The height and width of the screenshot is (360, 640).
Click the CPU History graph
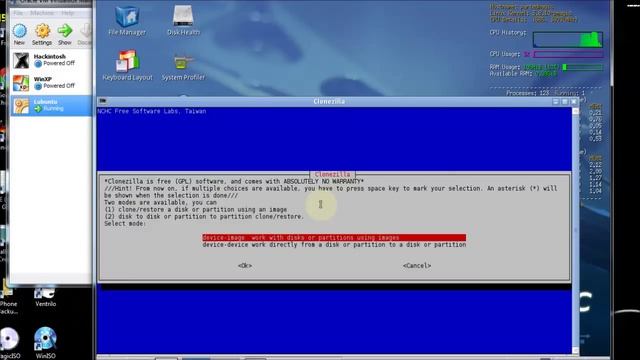(567, 40)
